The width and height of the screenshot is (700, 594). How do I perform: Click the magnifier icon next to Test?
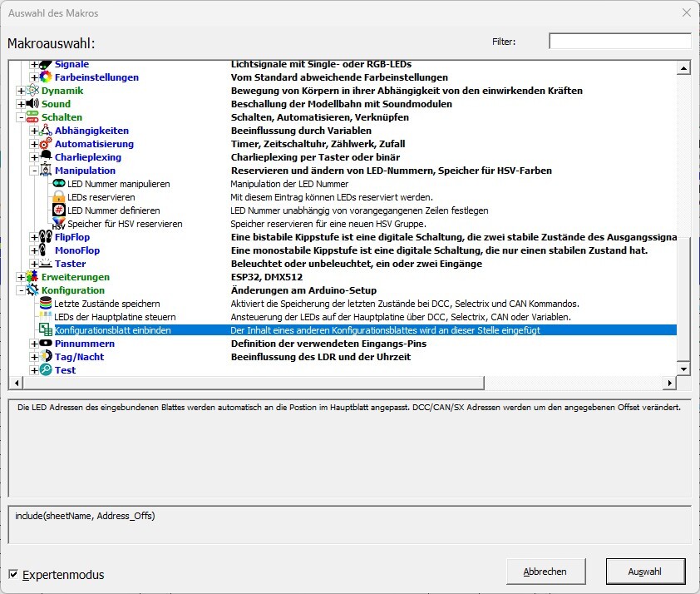pyautogui.click(x=46, y=370)
